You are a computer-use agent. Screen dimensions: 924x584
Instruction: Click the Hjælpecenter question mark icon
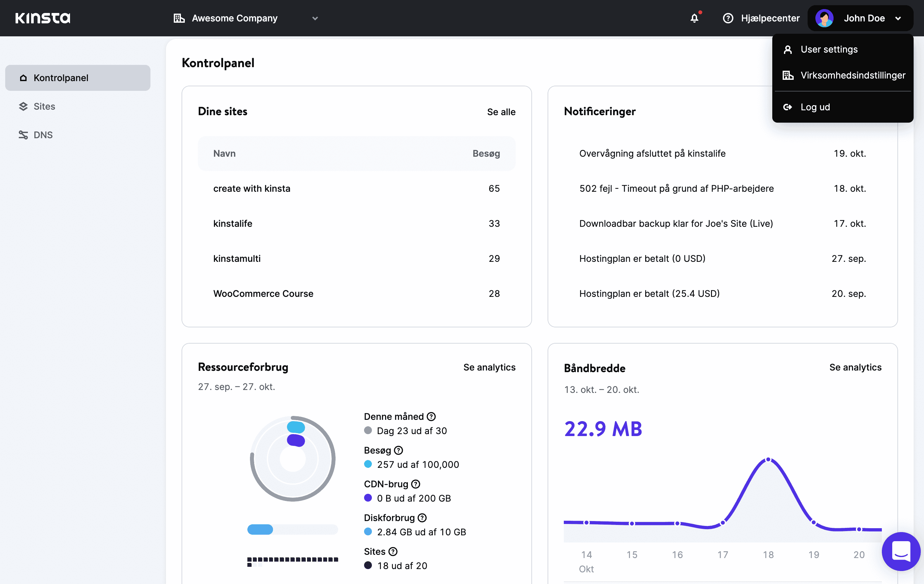pyautogui.click(x=728, y=18)
